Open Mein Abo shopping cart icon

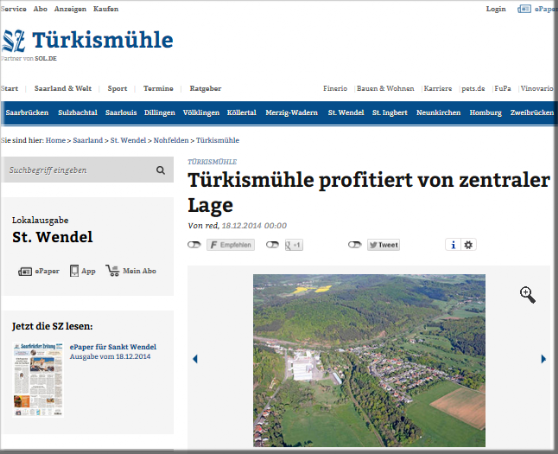pos(112,271)
